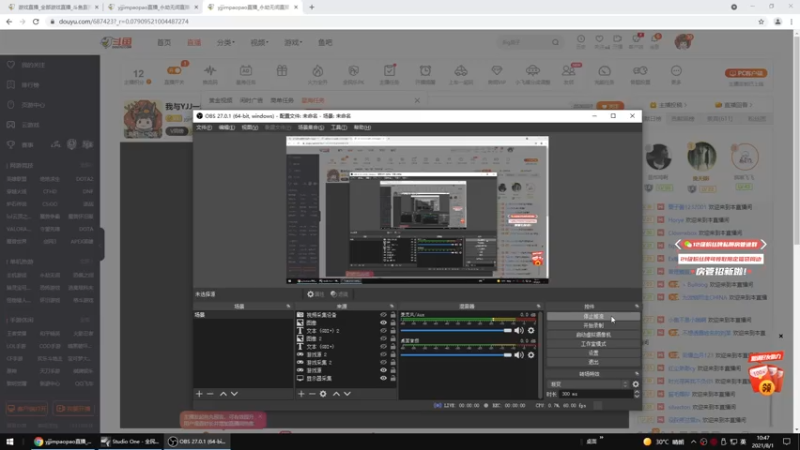Open the OBS 编辑(E) menu
The height and width of the screenshot is (450, 800).
(227, 127)
